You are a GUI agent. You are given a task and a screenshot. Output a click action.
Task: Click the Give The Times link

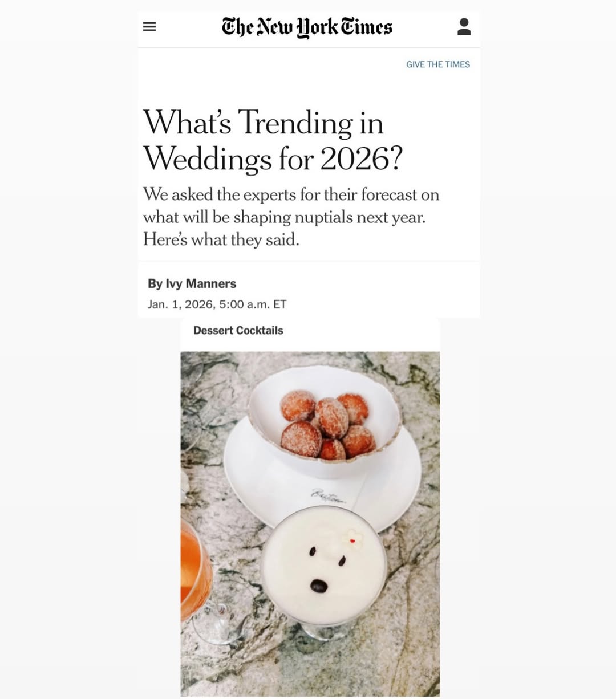coord(437,64)
